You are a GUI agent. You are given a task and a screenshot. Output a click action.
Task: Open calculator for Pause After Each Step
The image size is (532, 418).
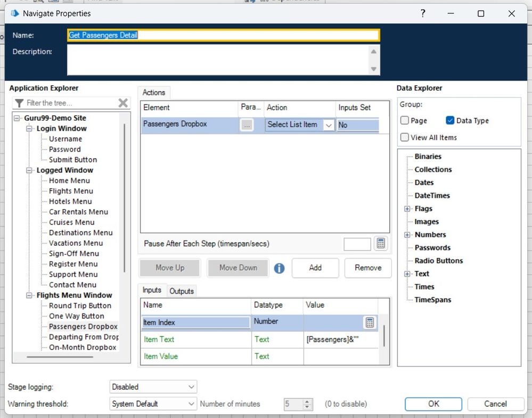click(380, 244)
